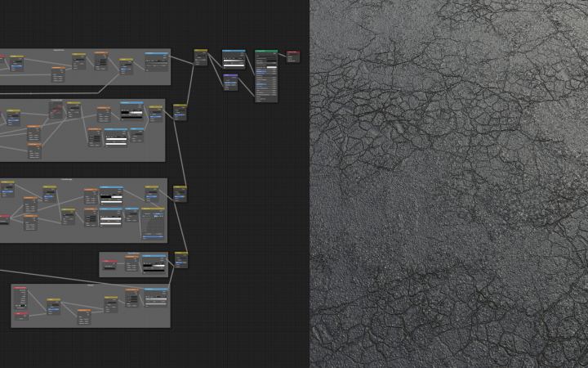Collapse the red Material Output node

(x=288, y=52)
